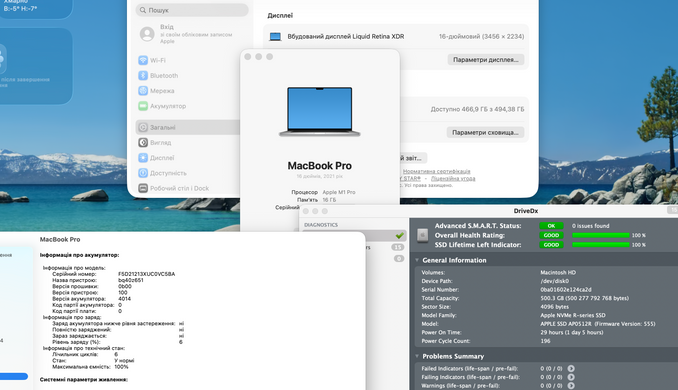Click Доступно 466,9 ГБ storage text
The image size is (678, 390).
[477, 109]
